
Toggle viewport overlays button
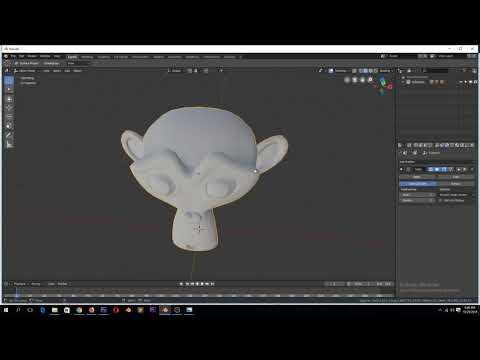click(331, 71)
